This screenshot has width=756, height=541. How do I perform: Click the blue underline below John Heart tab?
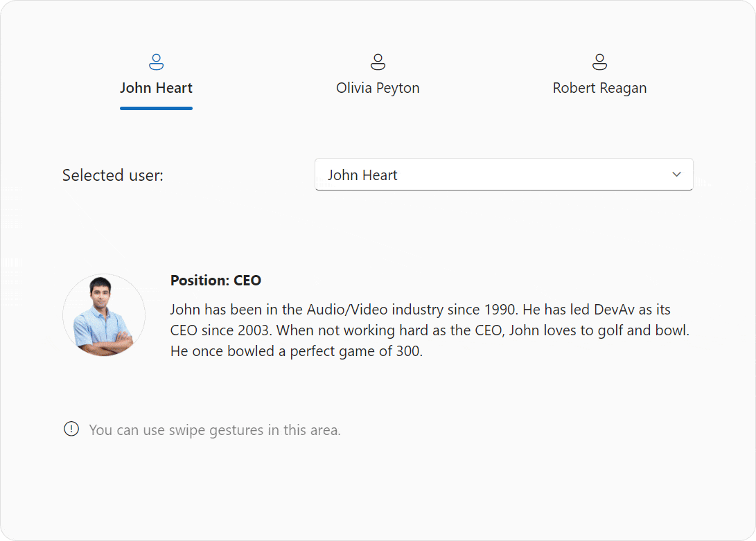[x=156, y=108]
